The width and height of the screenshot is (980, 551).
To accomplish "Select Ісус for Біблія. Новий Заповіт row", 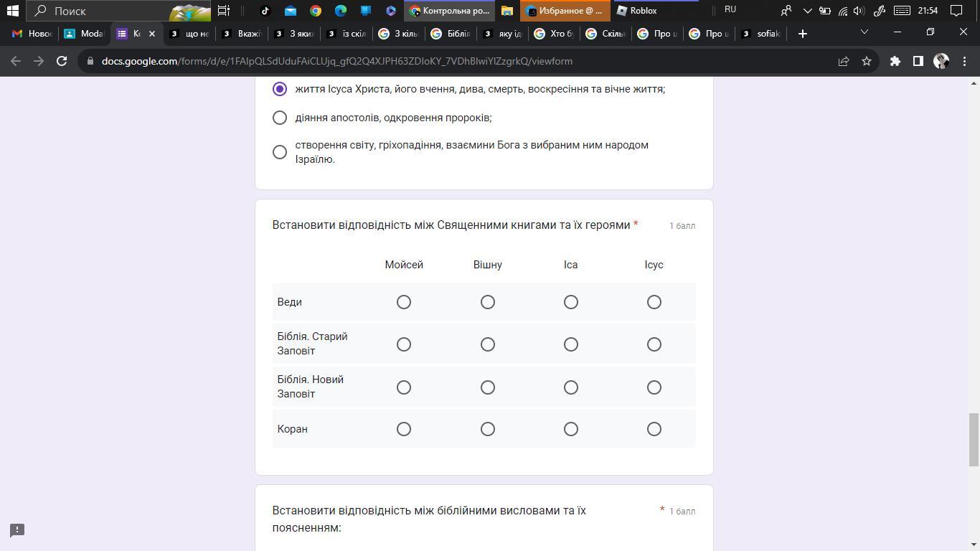I will pyautogui.click(x=654, y=387).
